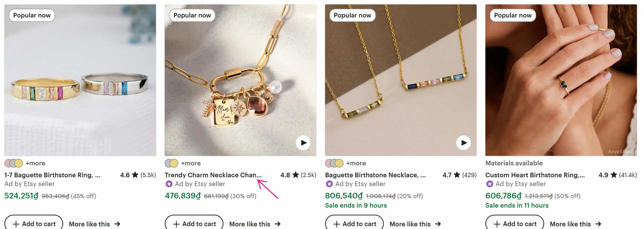The height and width of the screenshot is (229, 644).
Task: Expand +more color options for Trendy Charm Necklace
Action: click(x=191, y=163)
